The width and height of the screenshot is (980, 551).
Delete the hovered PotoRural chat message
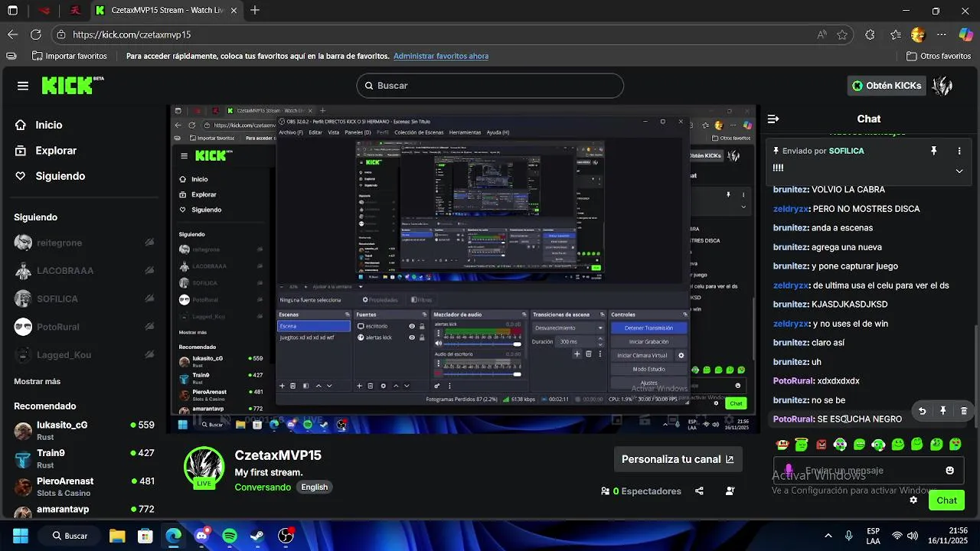964,411
